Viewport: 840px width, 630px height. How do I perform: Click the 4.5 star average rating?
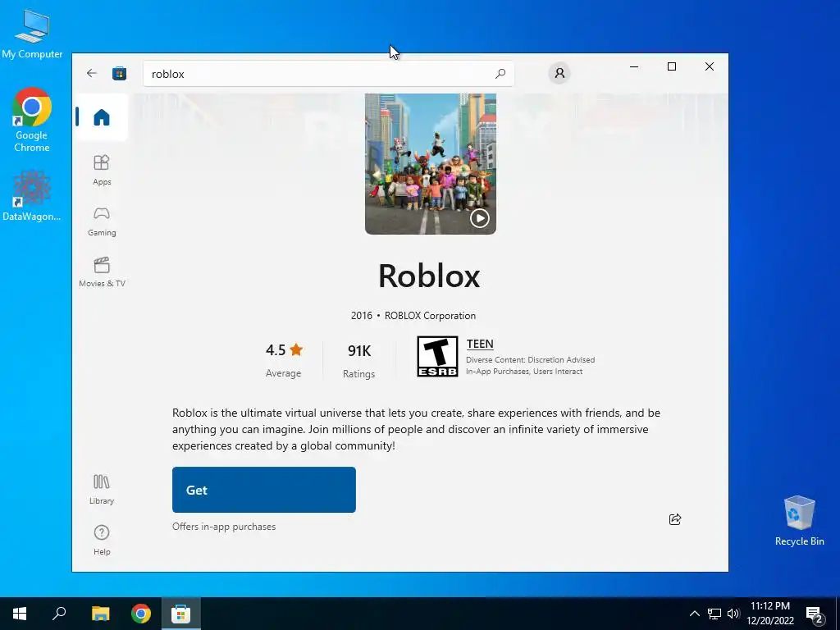tap(284, 350)
